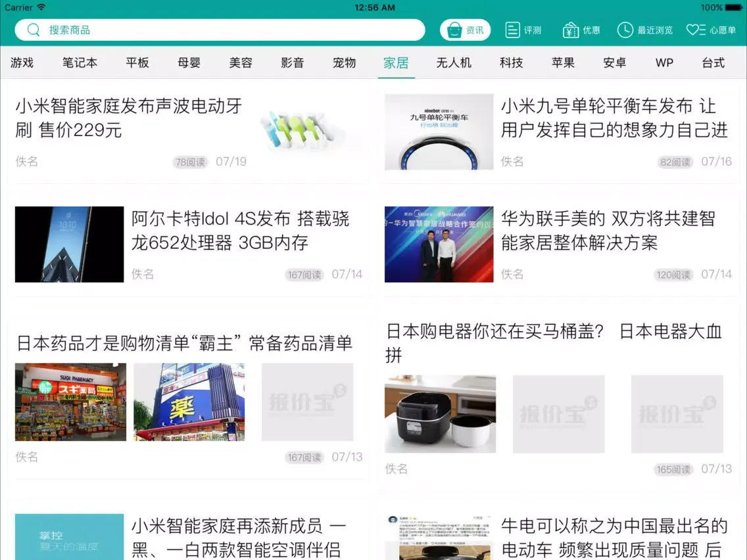Open the Midea Huawei signing photo
The image size is (747, 560).
tap(439, 245)
